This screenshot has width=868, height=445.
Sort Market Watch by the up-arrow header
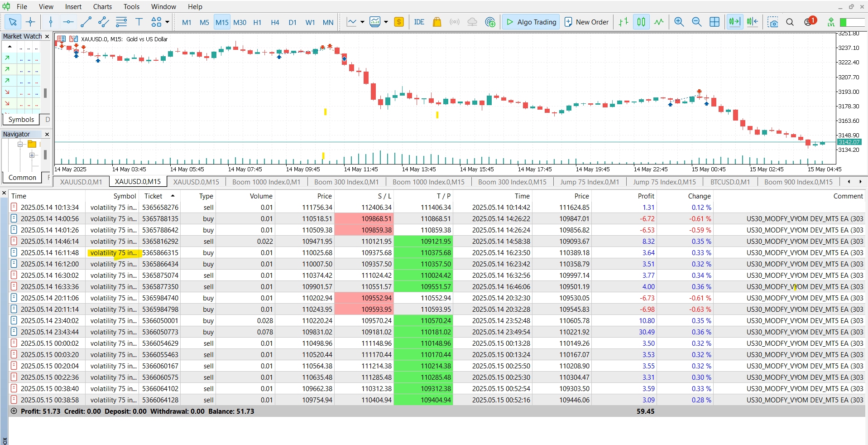click(x=10, y=47)
